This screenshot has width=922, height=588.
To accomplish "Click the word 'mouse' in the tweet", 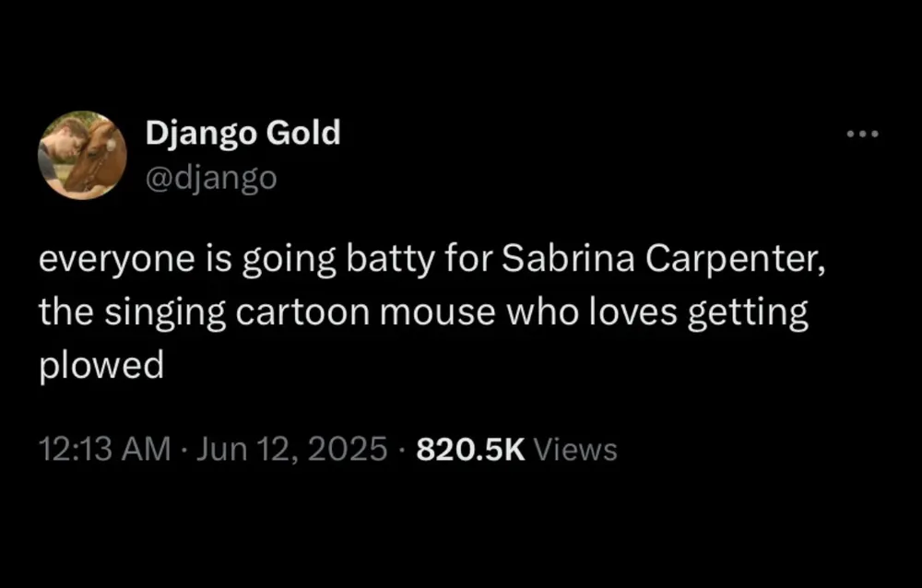I will pos(420,313).
